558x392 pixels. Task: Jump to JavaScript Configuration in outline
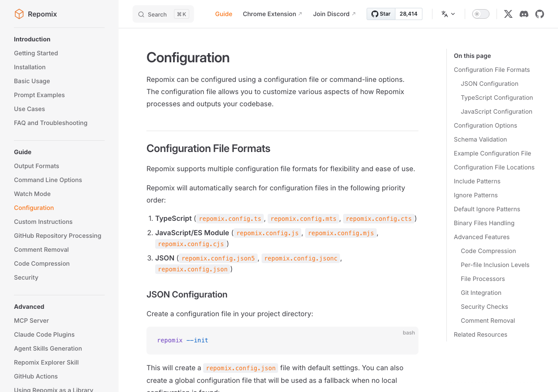coord(497,112)
